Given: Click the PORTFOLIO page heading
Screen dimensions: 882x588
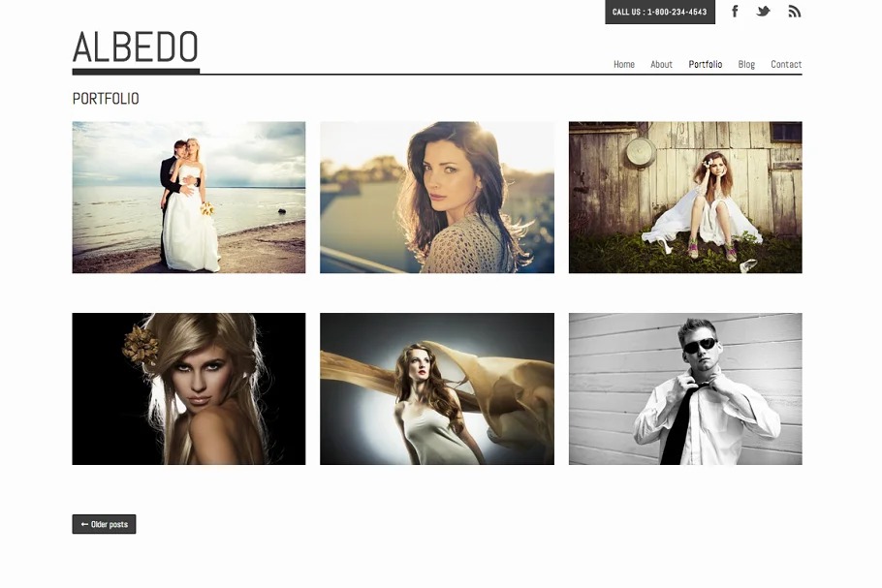Looking at the screenshot, I should [106, 99].
